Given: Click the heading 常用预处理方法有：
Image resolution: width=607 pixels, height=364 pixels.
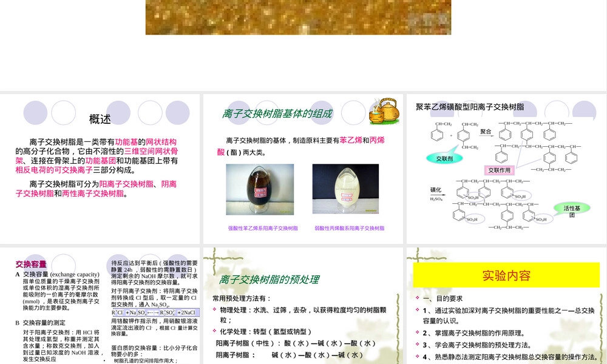Looking at the screenshot, I should click(242, 298).
